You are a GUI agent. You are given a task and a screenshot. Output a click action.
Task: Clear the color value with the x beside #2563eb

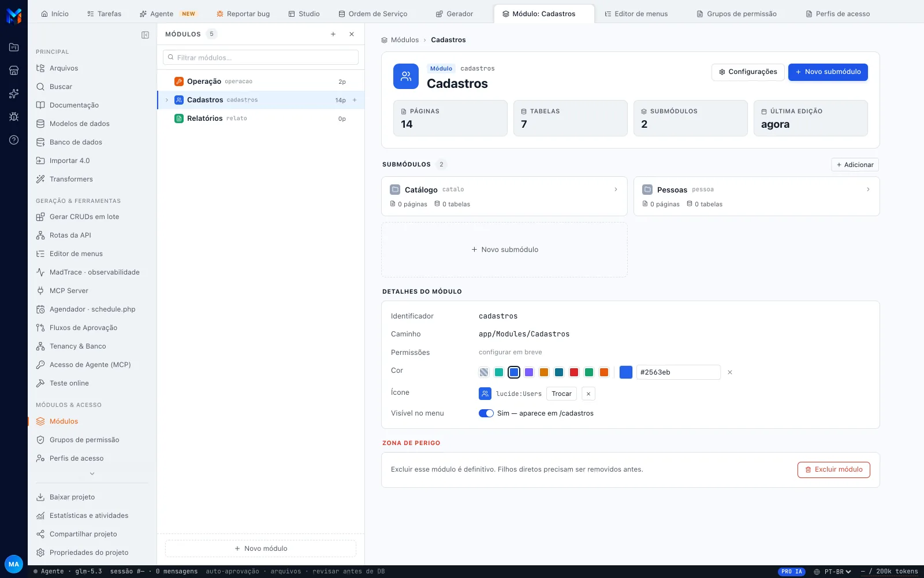point(730,372)
